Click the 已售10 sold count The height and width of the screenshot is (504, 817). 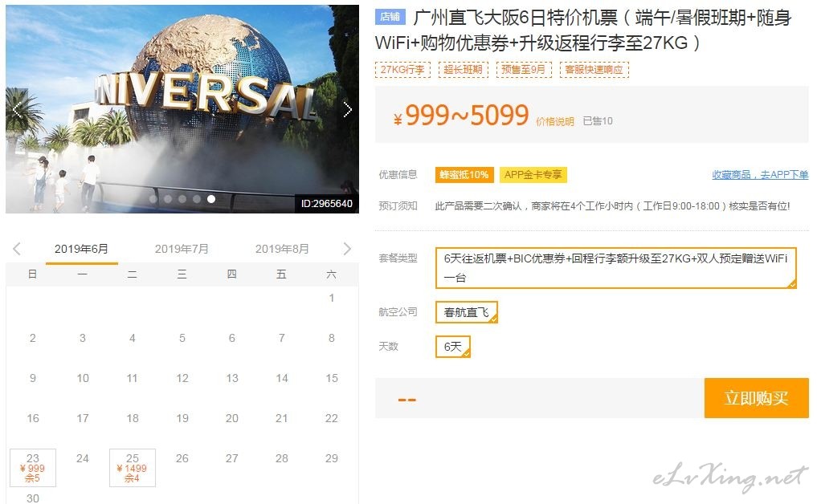tap(598, 121)
